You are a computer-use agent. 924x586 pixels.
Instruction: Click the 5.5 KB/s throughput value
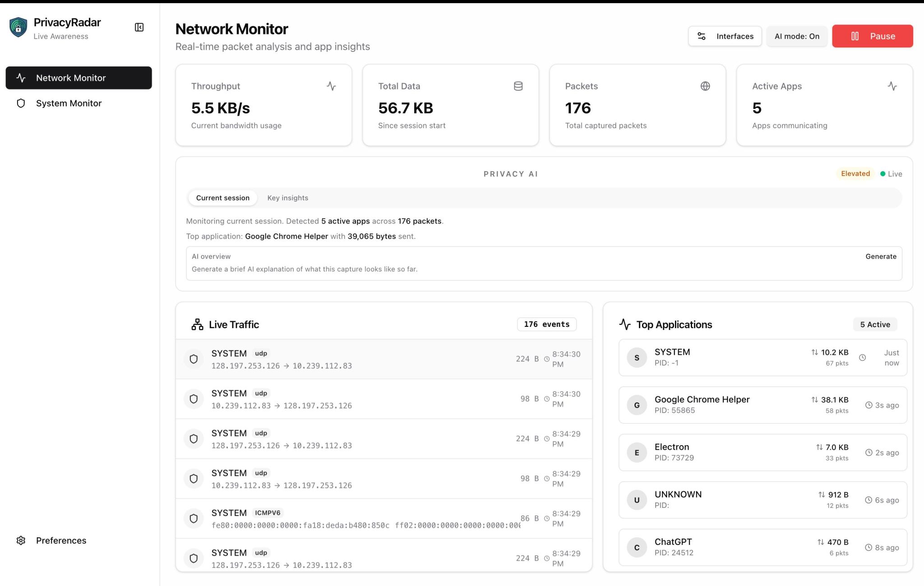(221, 108)
